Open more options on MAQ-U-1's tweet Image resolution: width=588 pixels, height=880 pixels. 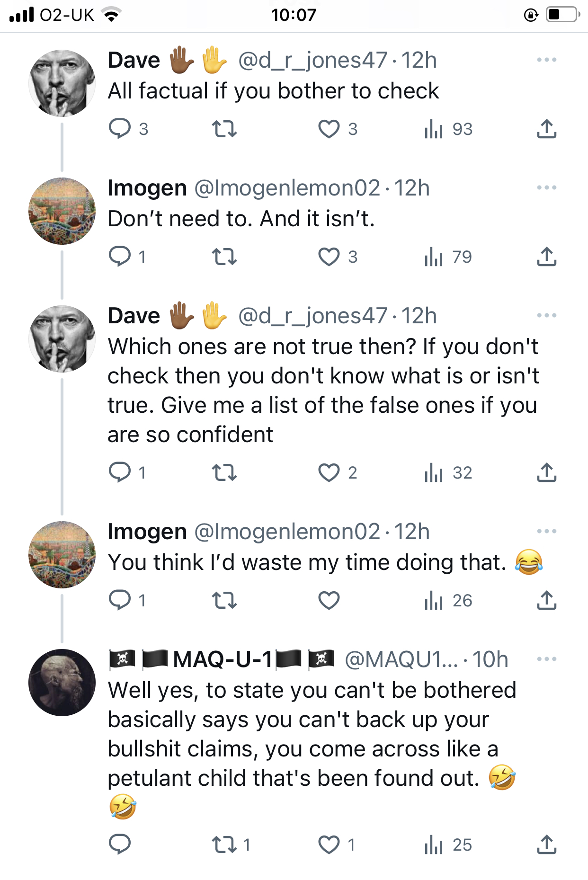click(546, 659)
